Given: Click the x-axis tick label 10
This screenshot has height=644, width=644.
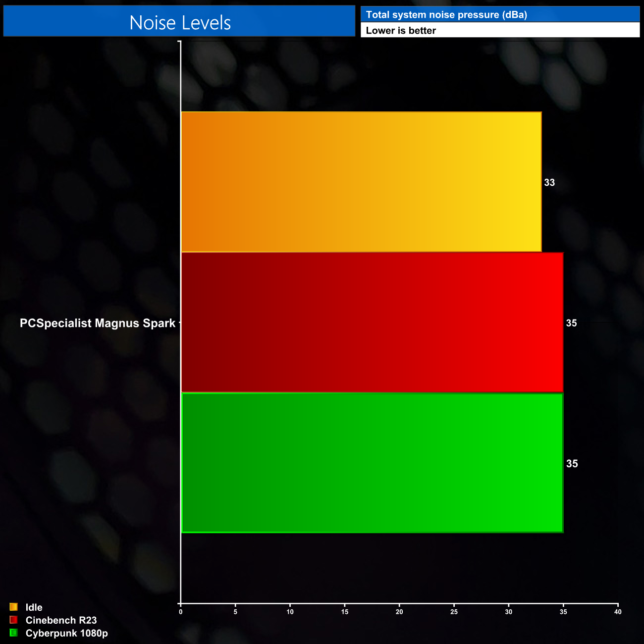Looking at the screenshot, I should pyautogui.click(x=290, y=612).
